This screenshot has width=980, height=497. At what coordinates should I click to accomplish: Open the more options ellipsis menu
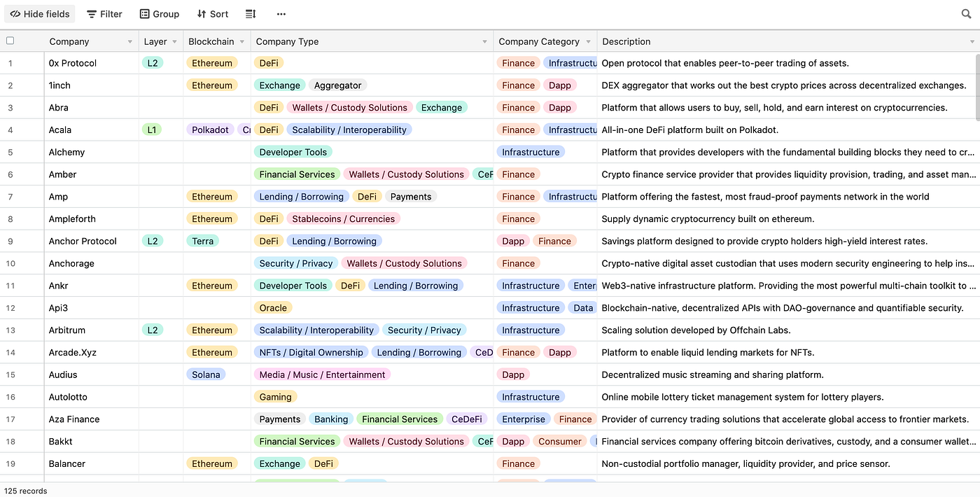pos(281,14)
